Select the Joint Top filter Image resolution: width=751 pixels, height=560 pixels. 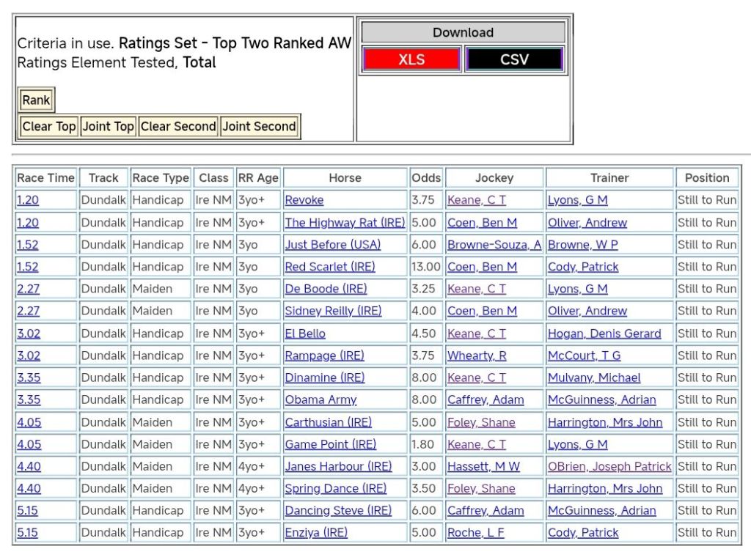108,127
